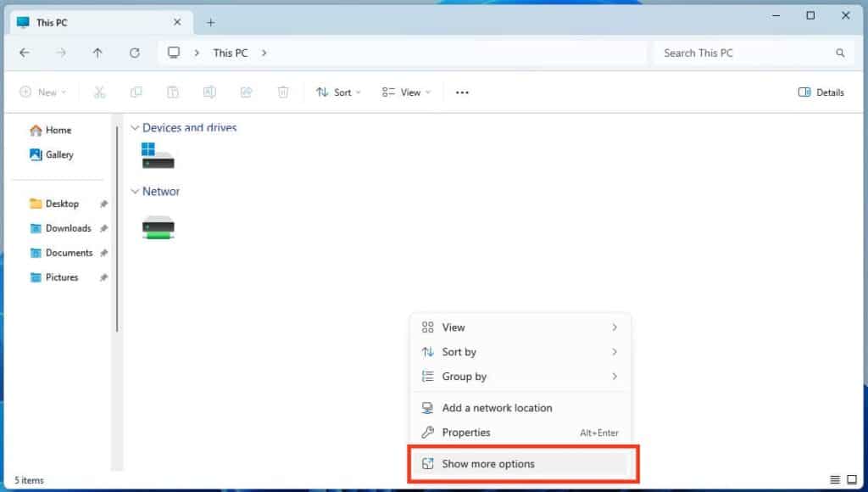Go up one folder level

click(97, 53)
